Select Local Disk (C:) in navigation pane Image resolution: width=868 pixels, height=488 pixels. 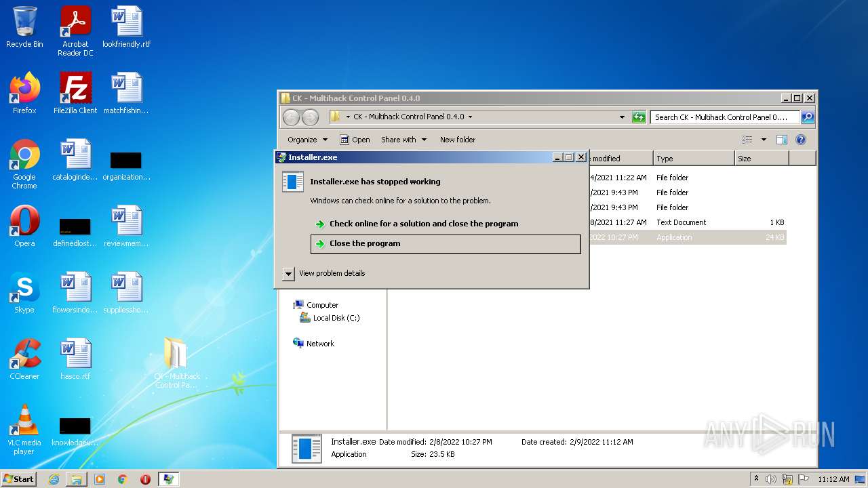(330, 318)
